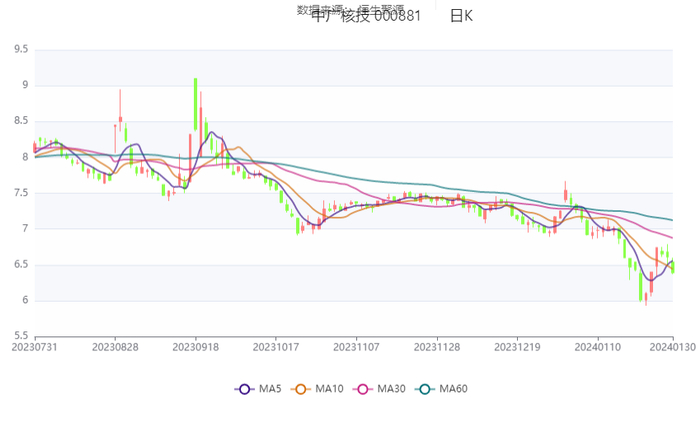Click y-axis value 7
Image resolution: width=700 pixels, height=427 pixels.
(x=25, y=229)
